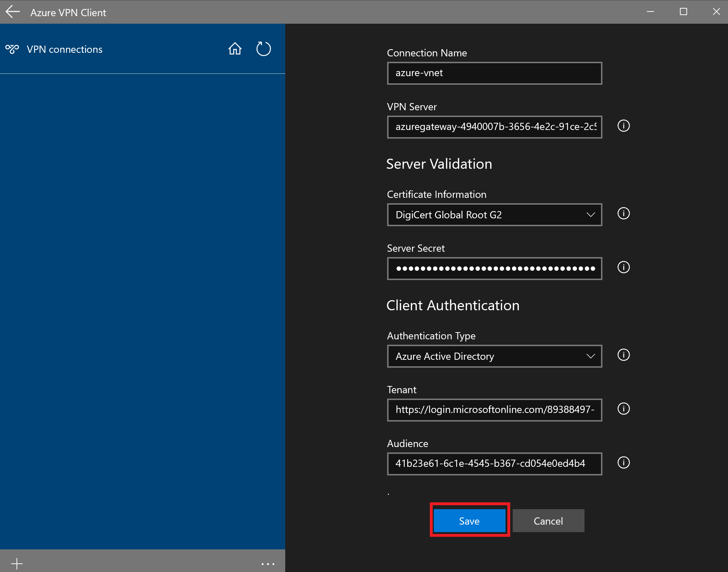Screen dimensions: 728x572
Task: Click the Audience ID input field
Action: 494,464
